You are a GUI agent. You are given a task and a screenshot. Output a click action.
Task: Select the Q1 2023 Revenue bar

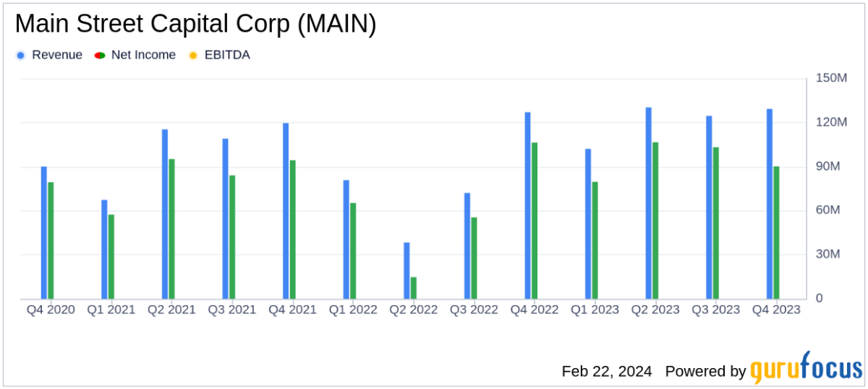(588, 224)
